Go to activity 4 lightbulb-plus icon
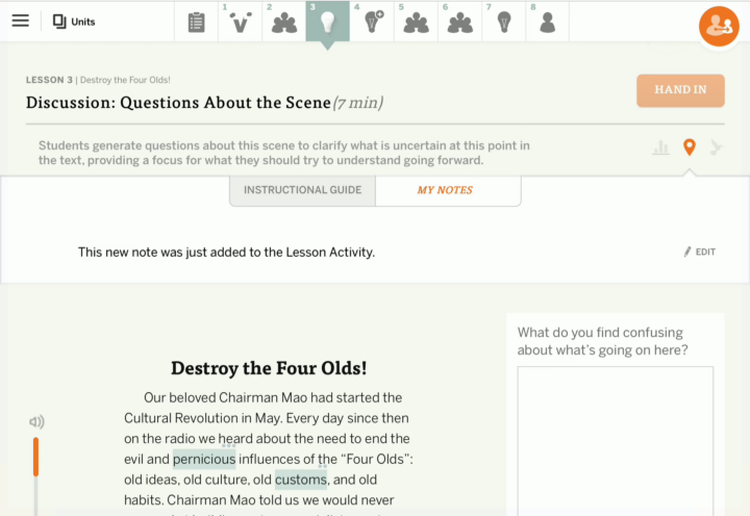This screenshot has height=516, width=750. click(x=373, y=22)
